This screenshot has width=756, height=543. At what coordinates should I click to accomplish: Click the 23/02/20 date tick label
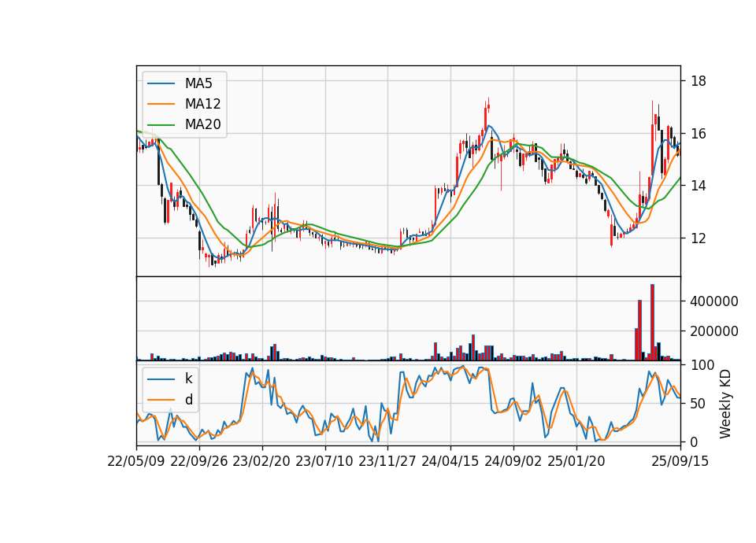click(x=261, y=462)
